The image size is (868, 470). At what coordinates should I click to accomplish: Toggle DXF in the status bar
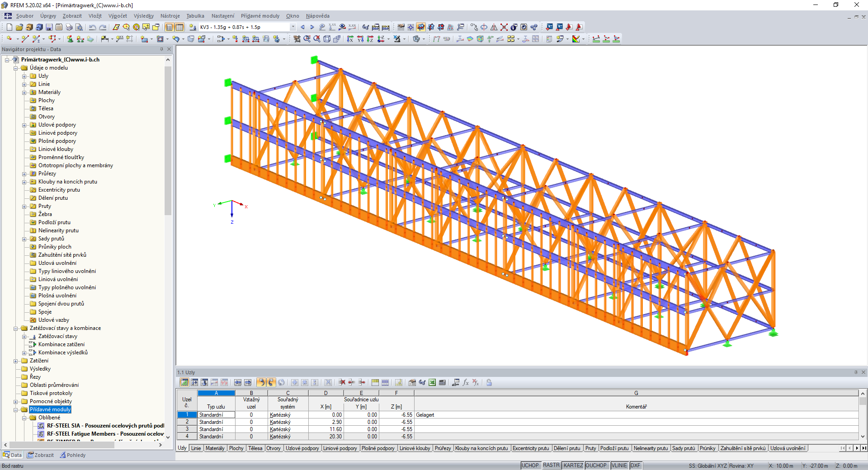pos(635,465)
